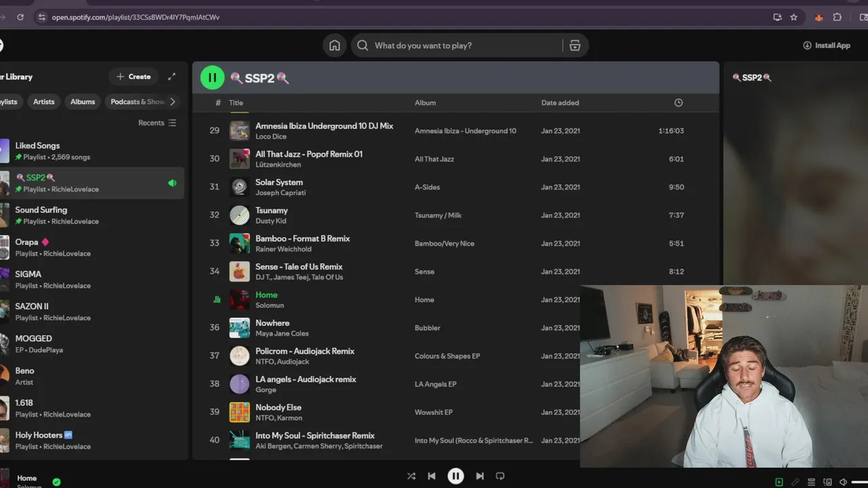Click the Create button in library
This screenshot has height=488, width=868.
pyautogui.click(x=134, y=77)
